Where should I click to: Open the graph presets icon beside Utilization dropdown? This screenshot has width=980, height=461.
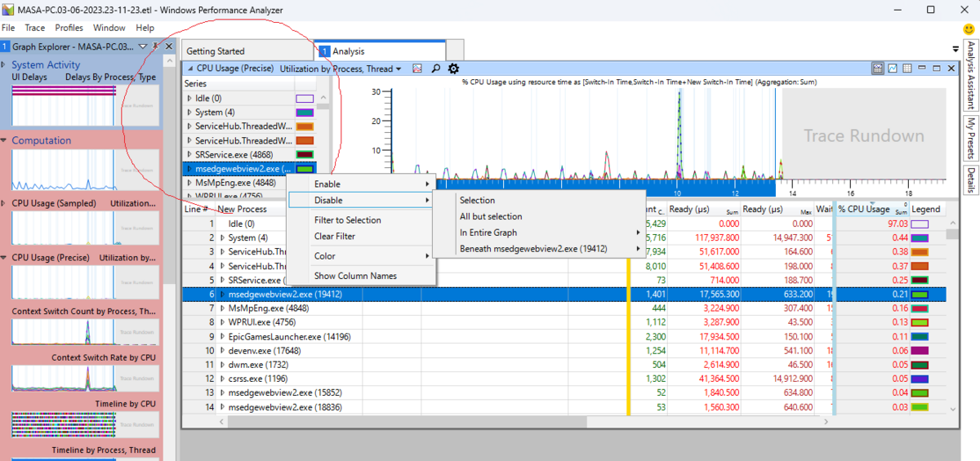(x=417, y=69)
